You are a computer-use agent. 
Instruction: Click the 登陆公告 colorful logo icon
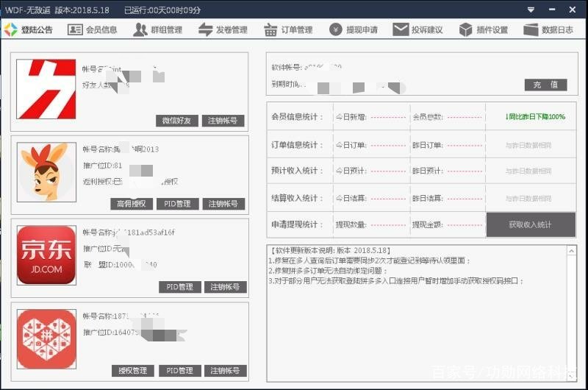point(11,30)
